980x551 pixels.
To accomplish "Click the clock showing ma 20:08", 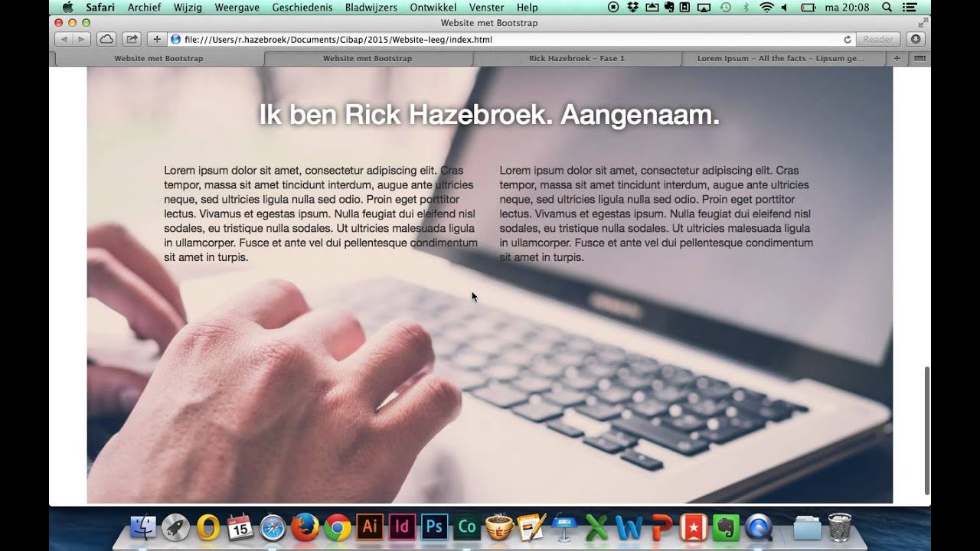I will point(847,7).
